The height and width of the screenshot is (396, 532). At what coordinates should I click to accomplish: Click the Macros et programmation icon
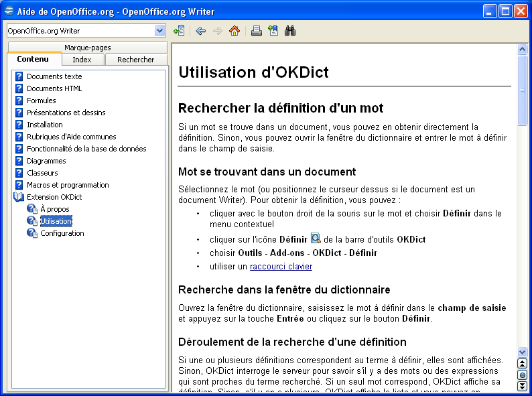click(19, 185)
